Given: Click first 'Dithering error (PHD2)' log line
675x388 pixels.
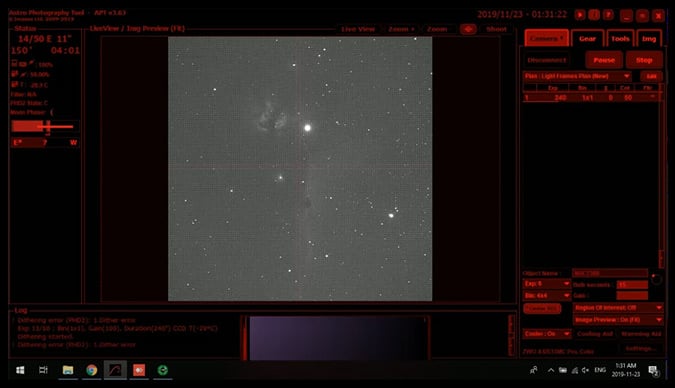Looking at the screenshot, I should coord(76,320).
